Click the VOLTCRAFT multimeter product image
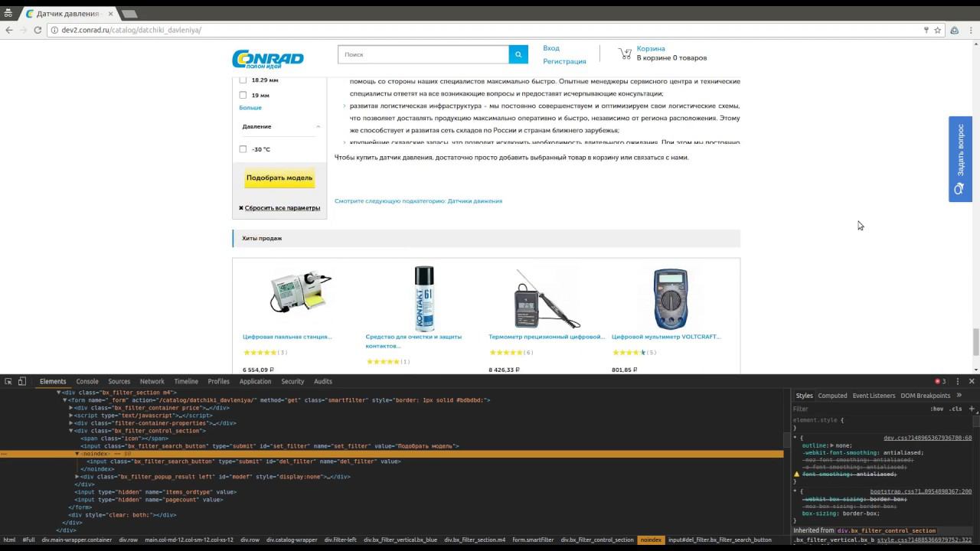This screenshot has width=980, height=551. (x=670, y=298)
